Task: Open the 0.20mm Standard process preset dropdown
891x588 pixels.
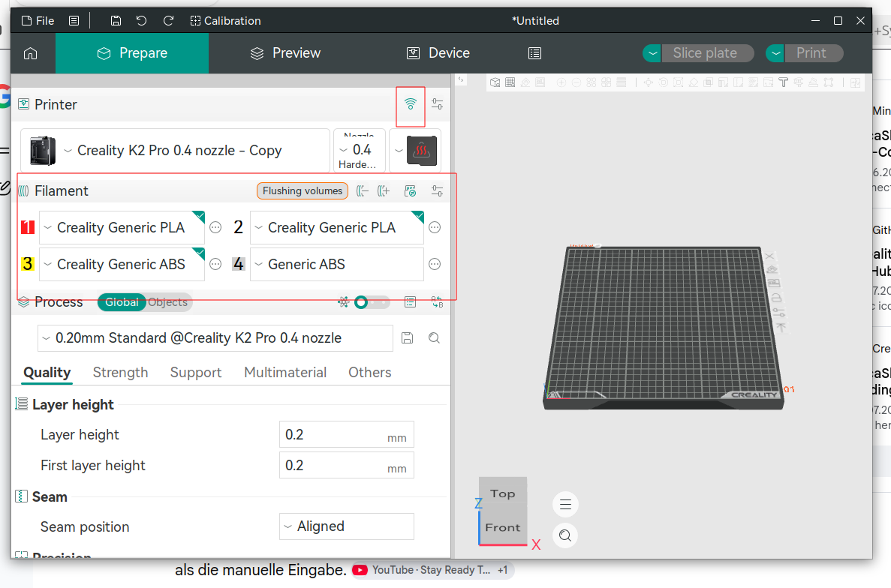Action: tap(215, 338)
